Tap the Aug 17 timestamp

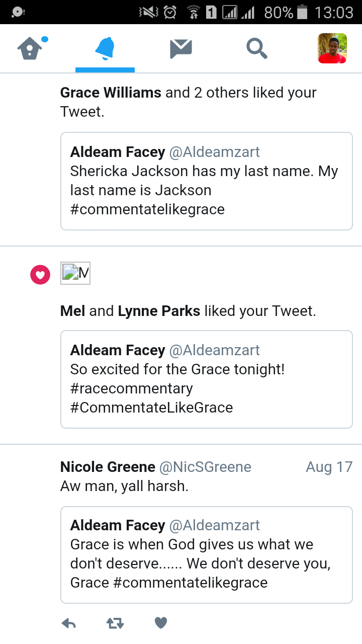329,467
